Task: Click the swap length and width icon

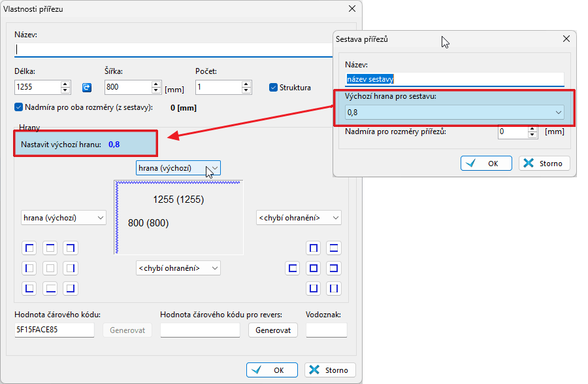Action: pyautogui.click(x=86, y=87)
